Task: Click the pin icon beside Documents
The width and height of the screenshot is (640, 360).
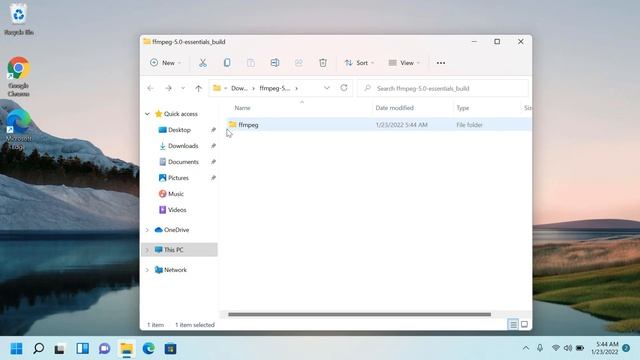Action: pos(213,162)
